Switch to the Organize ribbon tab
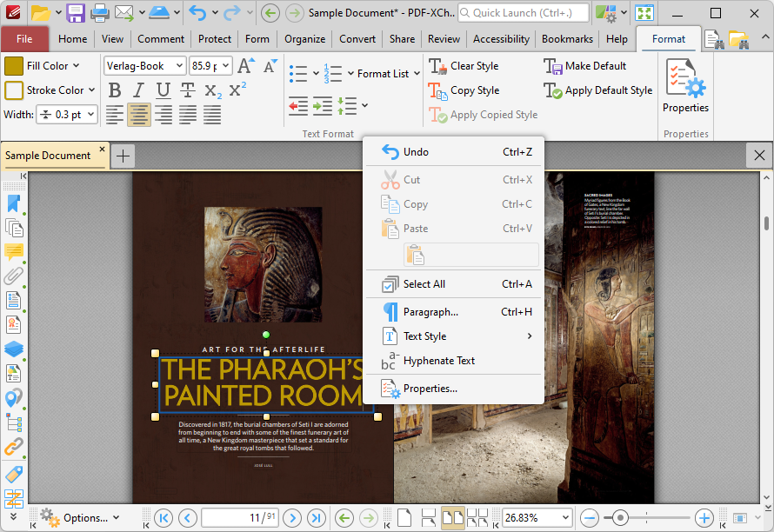The image size is (774, 532). click(304, 39)
